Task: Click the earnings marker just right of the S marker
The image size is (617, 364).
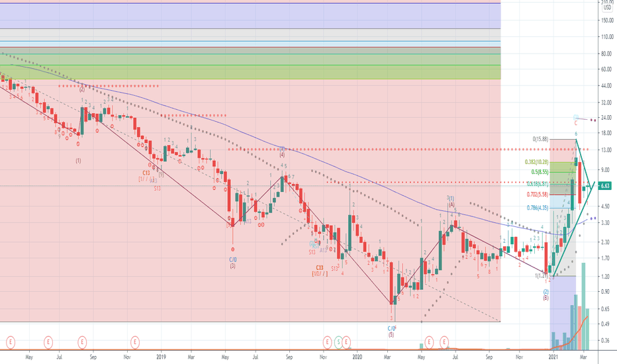Action: pos(346,342)
